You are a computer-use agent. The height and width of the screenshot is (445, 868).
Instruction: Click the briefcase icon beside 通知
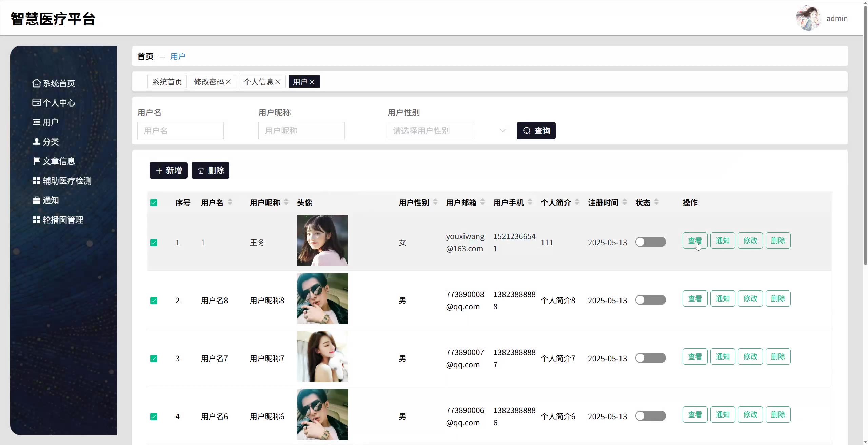pos(36,200)
